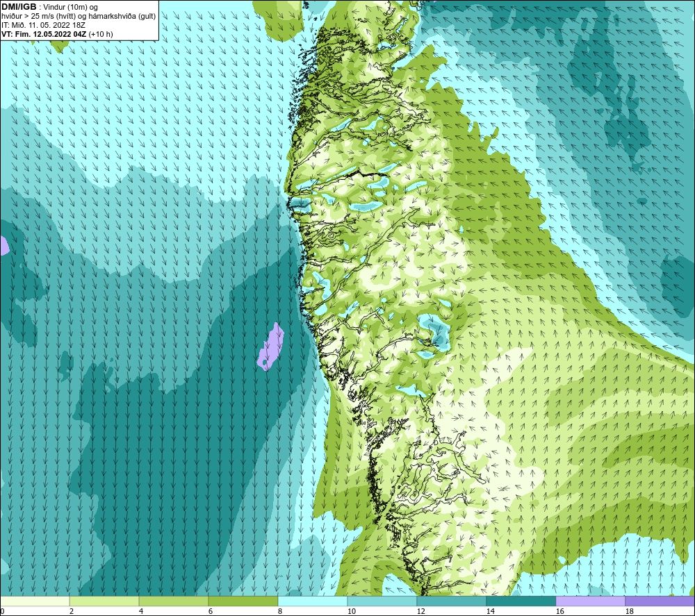Click the scale label "2"
The height and width of the screenshot is (616, 695).
click(x=72, y=611)
